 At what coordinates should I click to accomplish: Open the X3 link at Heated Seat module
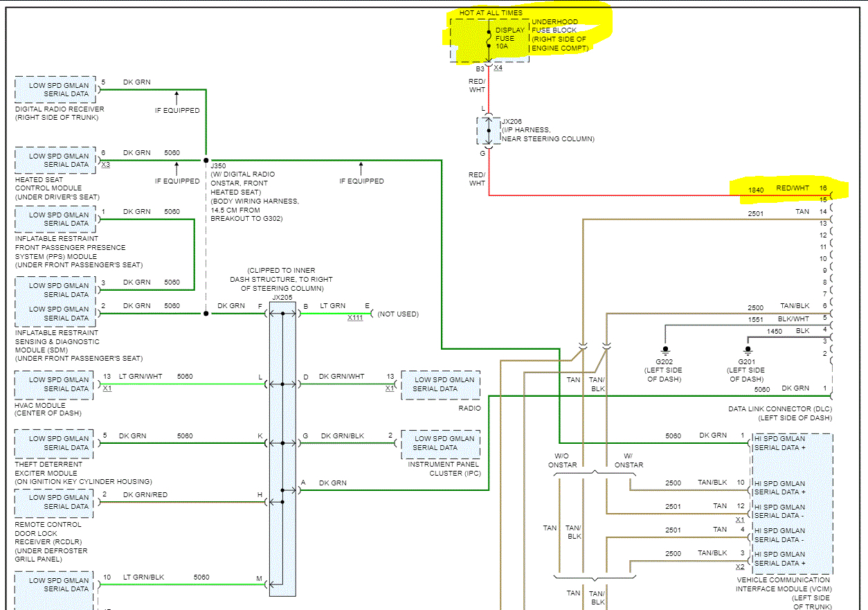tap(105, 165)
